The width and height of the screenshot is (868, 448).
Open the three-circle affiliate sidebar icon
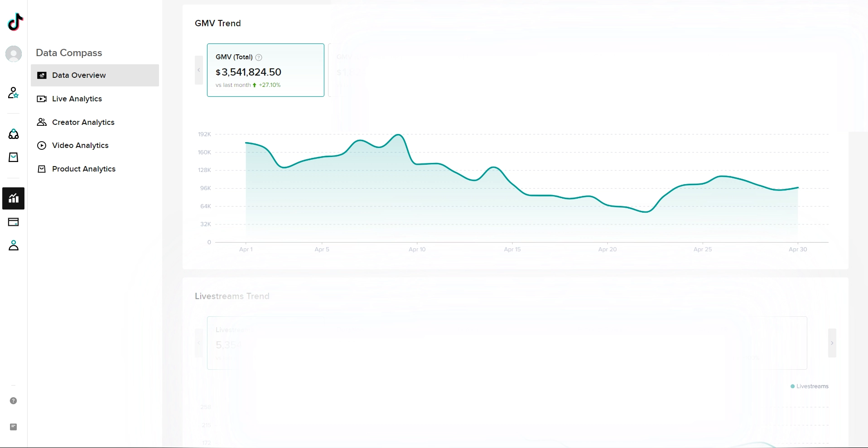(14, 134)
